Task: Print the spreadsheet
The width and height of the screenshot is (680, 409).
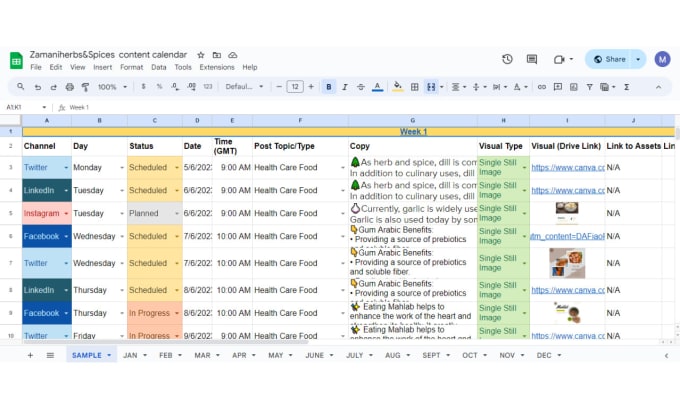Action: (x=69, y=87)
